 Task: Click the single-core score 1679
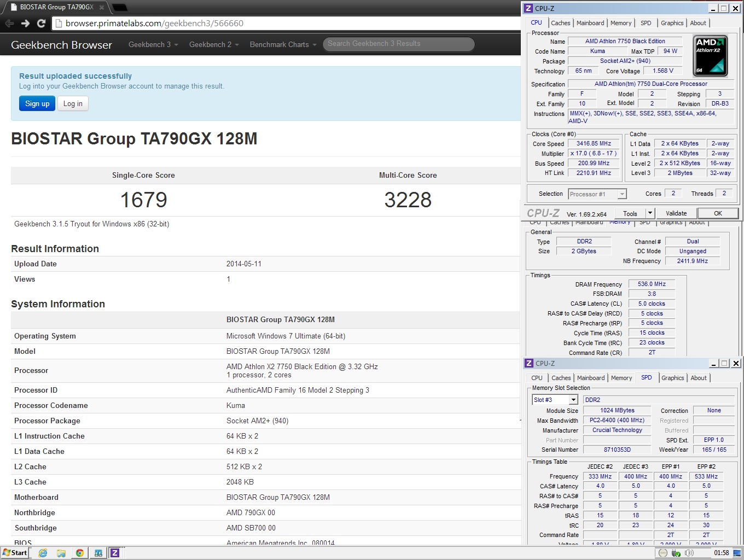pyautogui.click(x=143, y=200)
